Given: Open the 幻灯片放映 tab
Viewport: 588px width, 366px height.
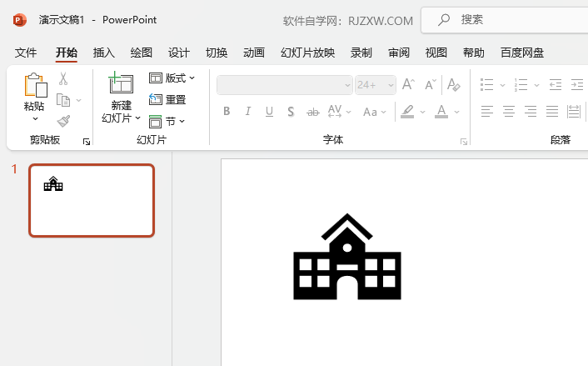Looking at the screenshot, I should (308, 53).
